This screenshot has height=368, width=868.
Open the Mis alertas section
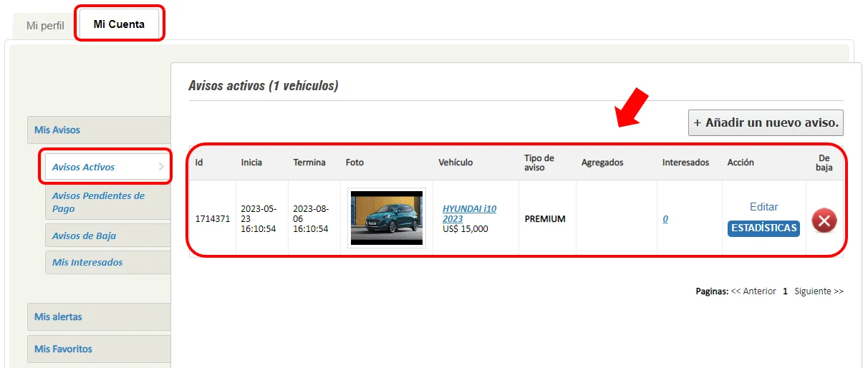pos(58,316)
